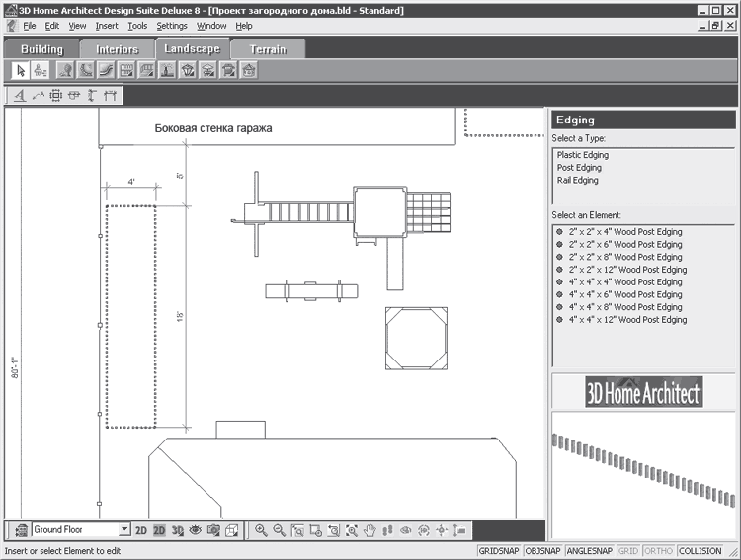Screen dimensions: 741x560
Task: Click the zoom out magnifier icon
Action: (280, 530)
